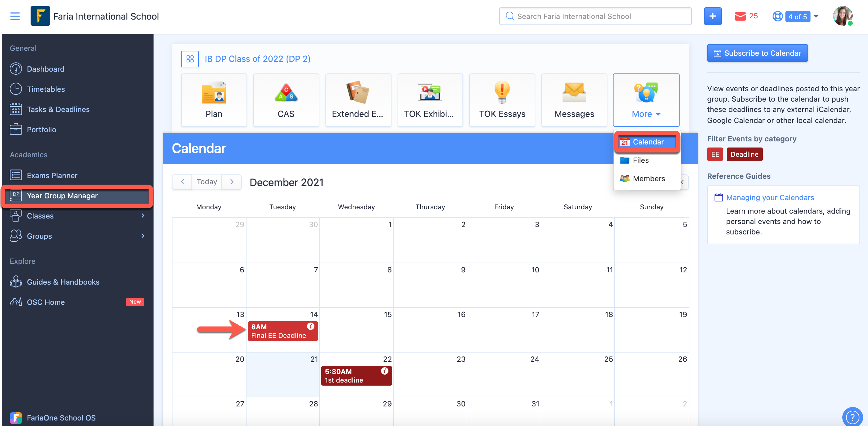Viewport: 868px width, 426px height.
Task: Click the help question mark bubble
Action: tap(852, 417)
